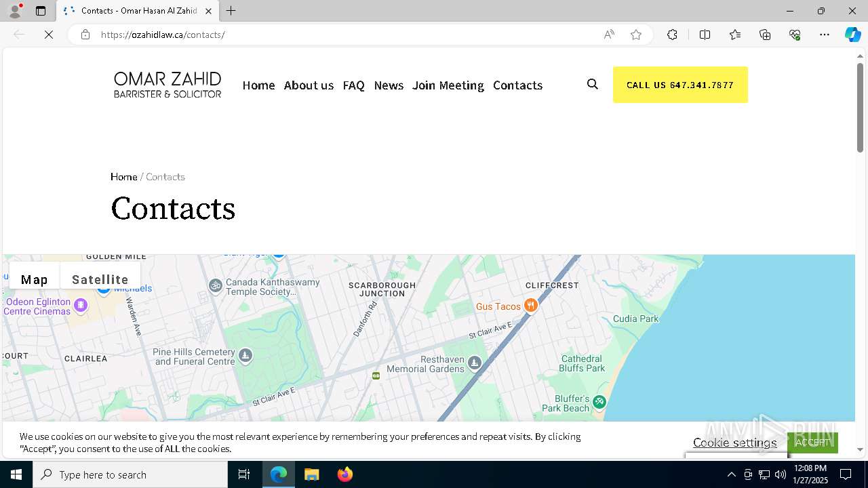868x488 pixels.
Task: Open volume control in system tray
Action: coord(781,474)
